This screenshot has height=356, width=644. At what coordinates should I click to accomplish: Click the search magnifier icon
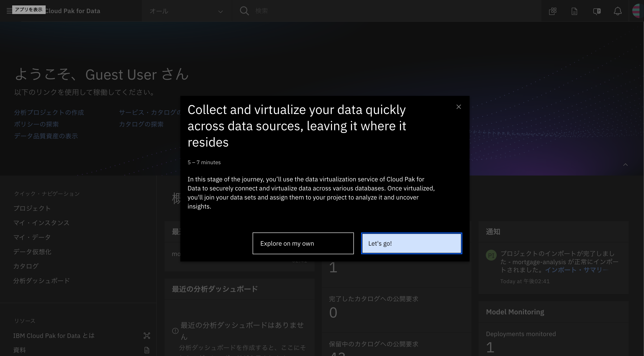click(244, 11)
